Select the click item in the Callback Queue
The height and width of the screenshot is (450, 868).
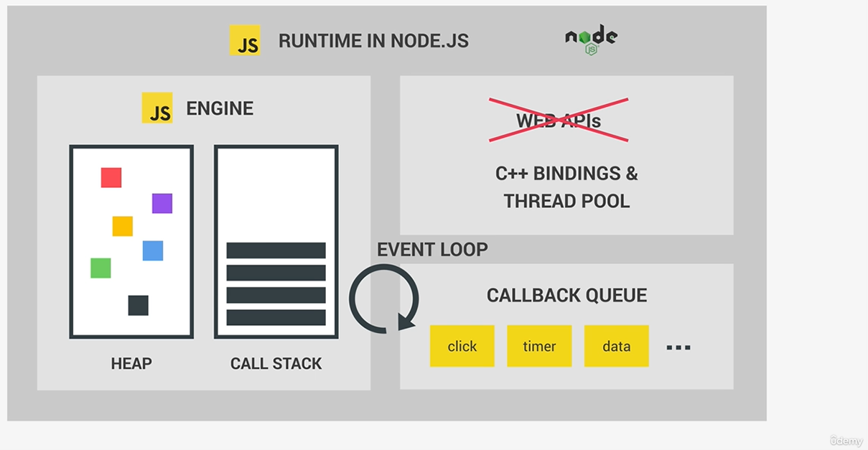click(462, 346)
